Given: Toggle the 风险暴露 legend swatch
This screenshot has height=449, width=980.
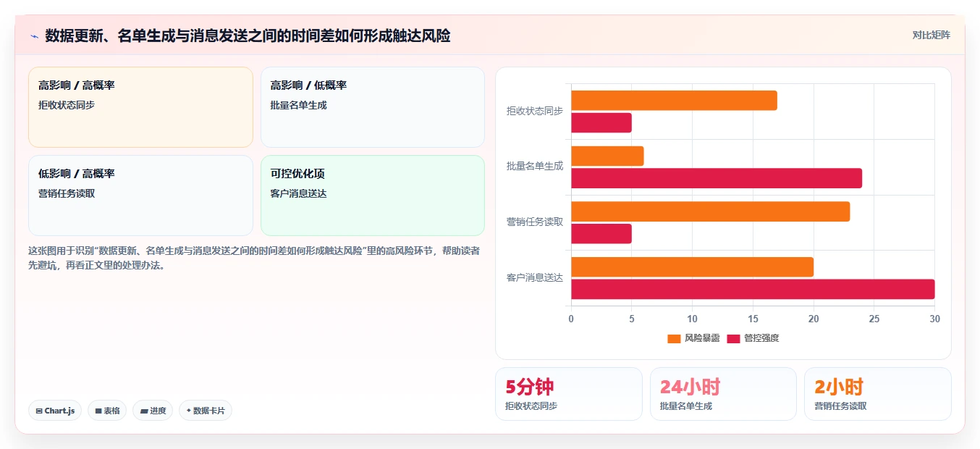Looking at the screenshot, I should (x=674, y=338).
